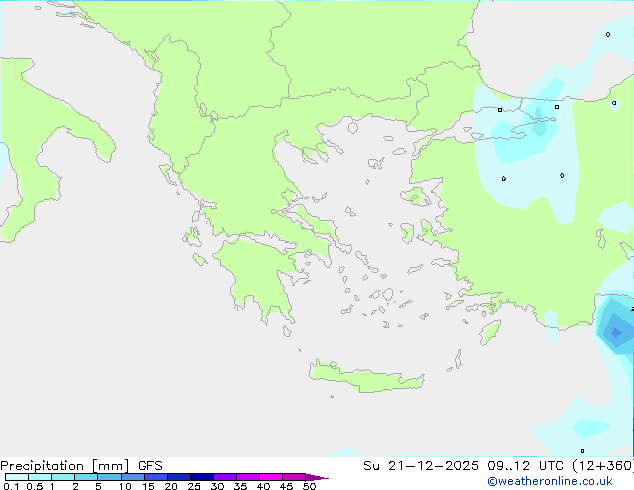Click the 'GFS' model label

[150, 466]
